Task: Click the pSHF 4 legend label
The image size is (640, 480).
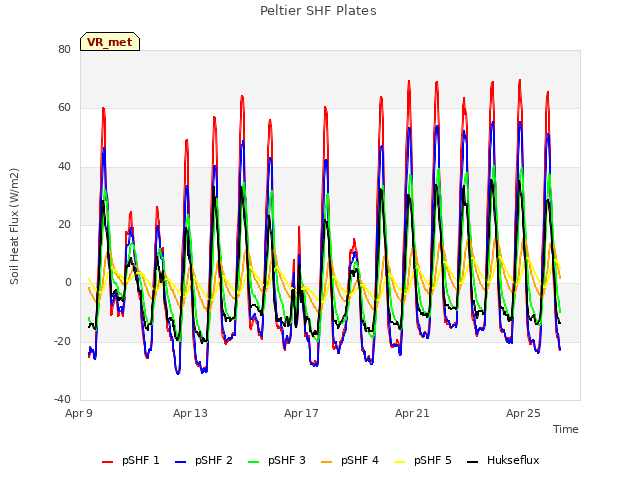Action: tap(360, 460)
